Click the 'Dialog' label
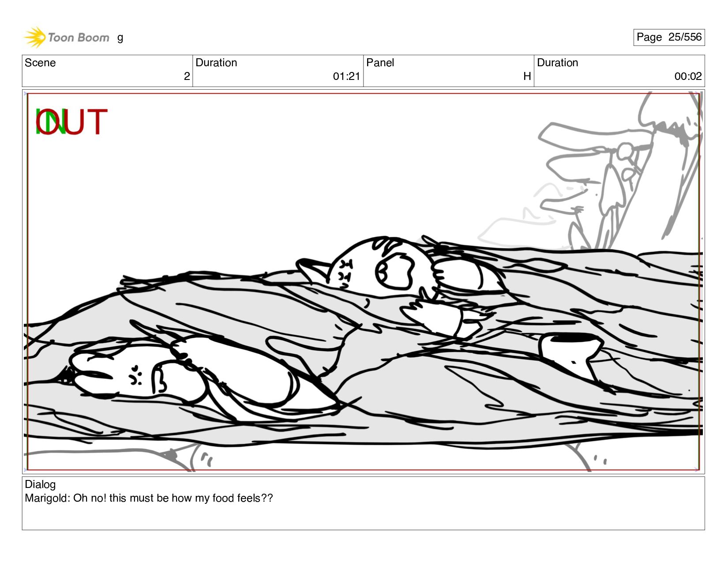Image resolution: width=728 pixels, height=563 pixels. tap(40, 484)
